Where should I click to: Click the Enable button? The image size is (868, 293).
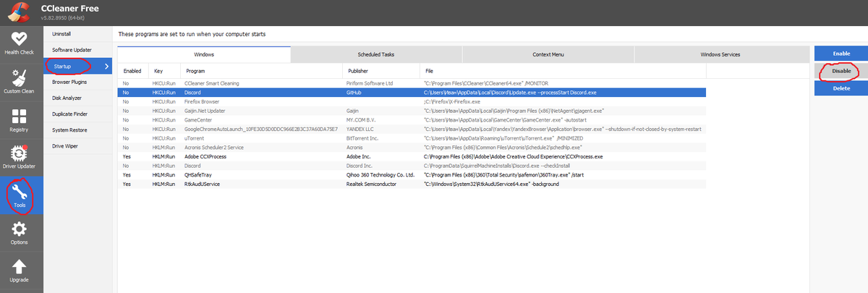[841, 54]
